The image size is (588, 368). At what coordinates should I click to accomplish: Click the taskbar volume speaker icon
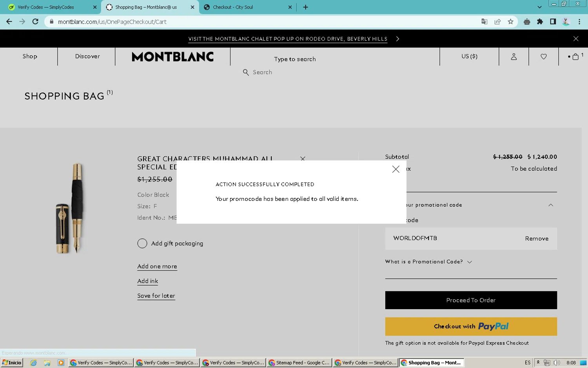pos(557,363)
